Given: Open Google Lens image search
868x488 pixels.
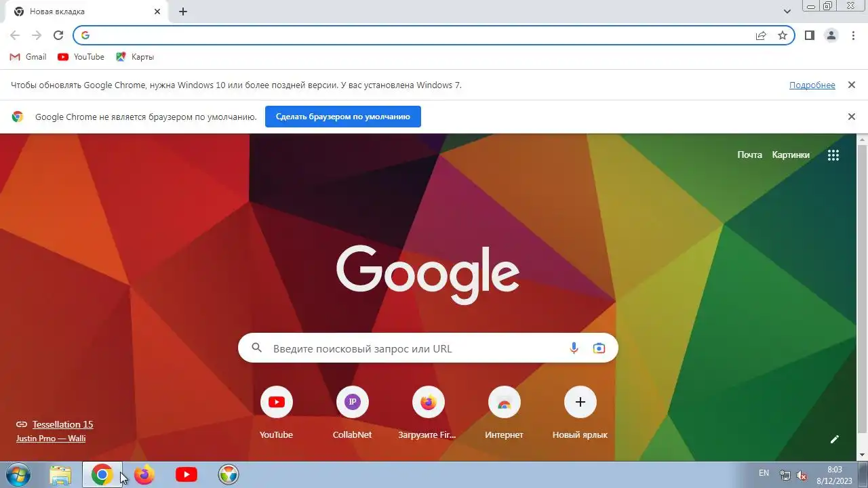Looking at the screenshot, I should point(599,348).
